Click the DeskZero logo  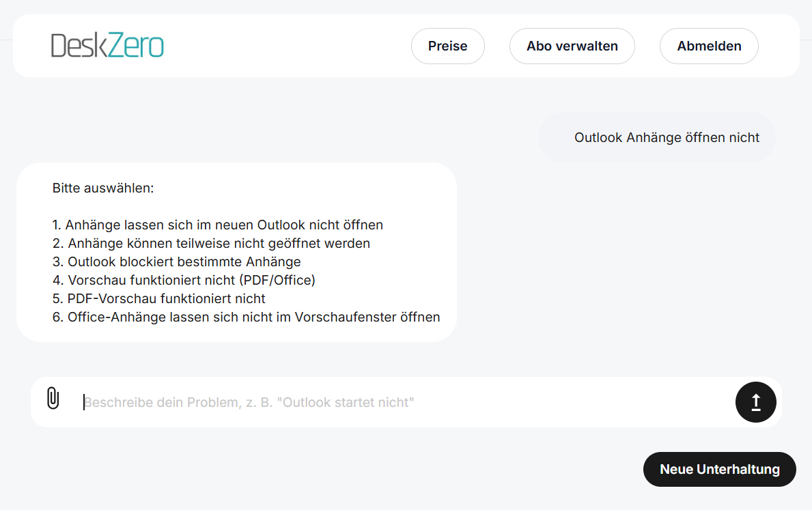click(x=107, y=46)
